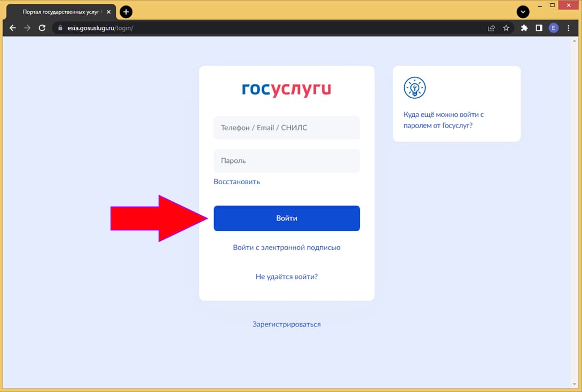Screen dimensions: 582x392
Task: Maximize the browser window
Action: coord(552,5)
